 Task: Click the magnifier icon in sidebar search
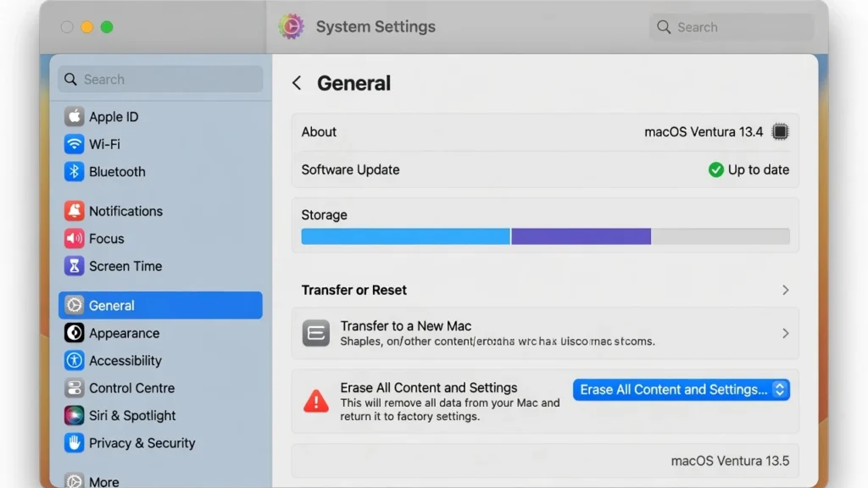(x=71, y=79)
